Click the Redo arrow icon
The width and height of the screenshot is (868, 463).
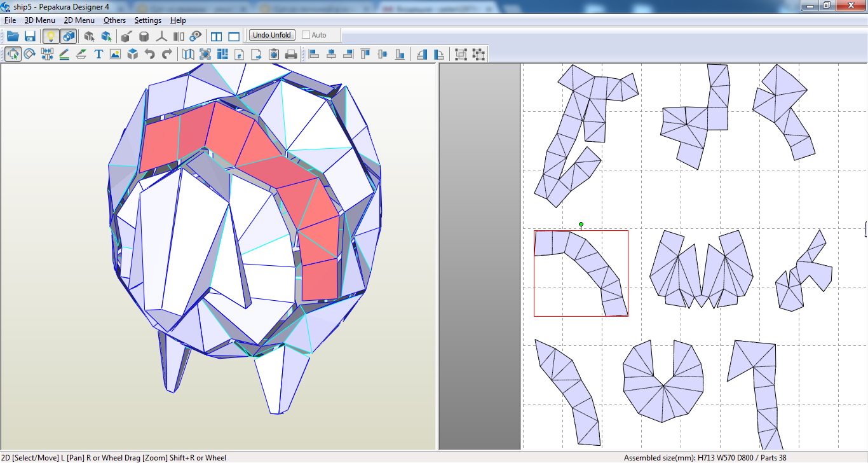[x=166, y=54]
